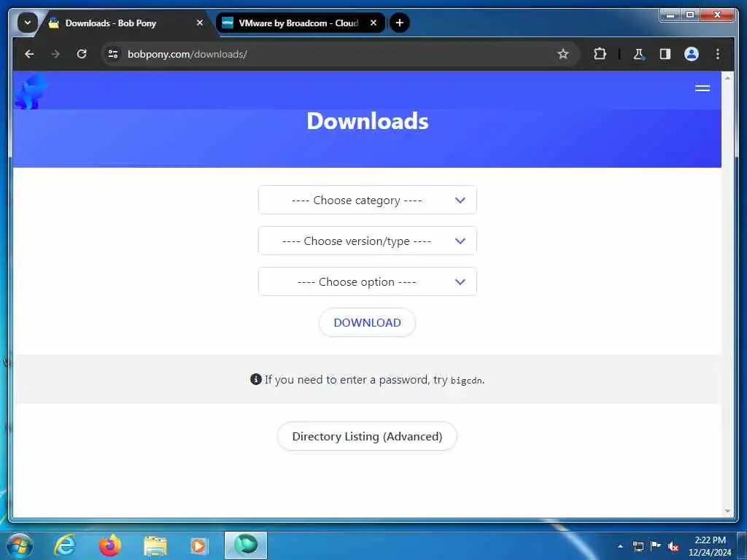Click the muted volume tray icon
Screen dimensions: 747x560
point(673,546)
